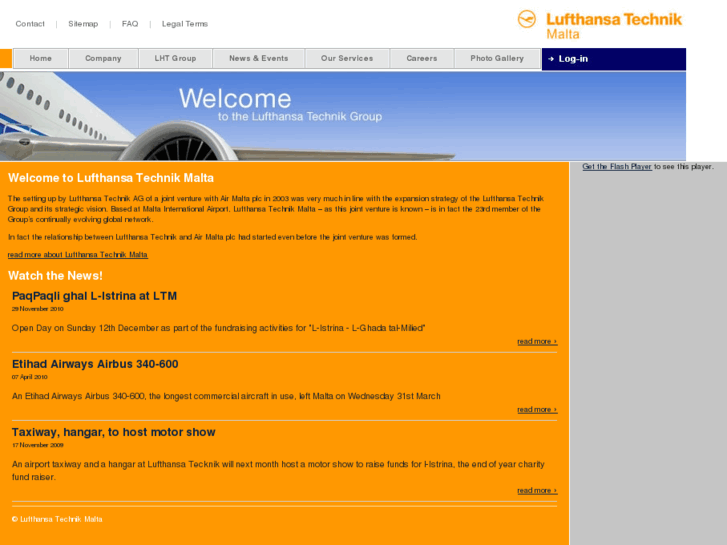Click the Lufthansa Technik Malta logo text

tap(614, 26)
